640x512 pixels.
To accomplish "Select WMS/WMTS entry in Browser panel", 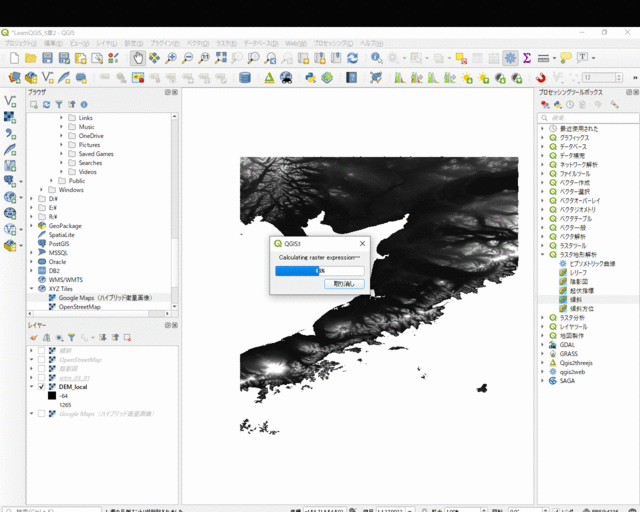I will click(x=65, y=280).
